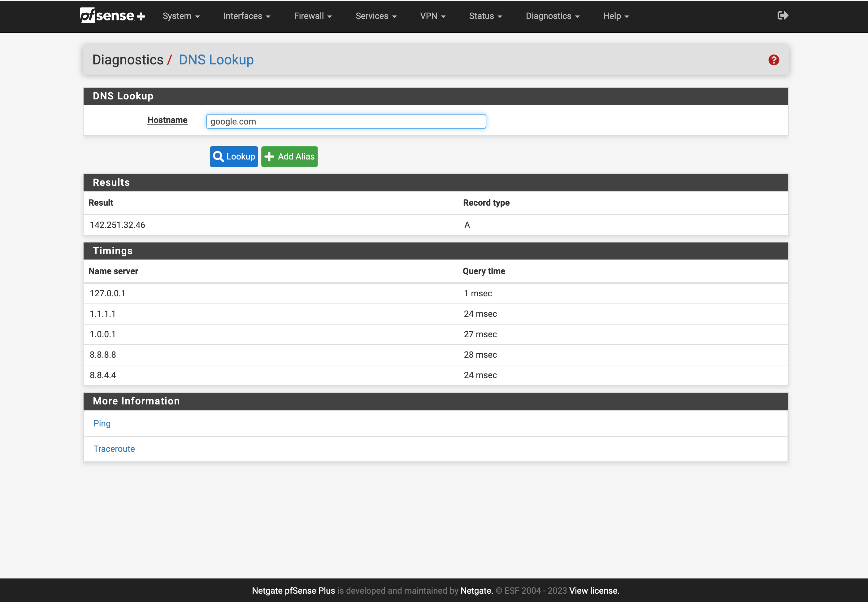
Task: Open the VPN menu
Action: pyautogui.click(x=433, y=16)
